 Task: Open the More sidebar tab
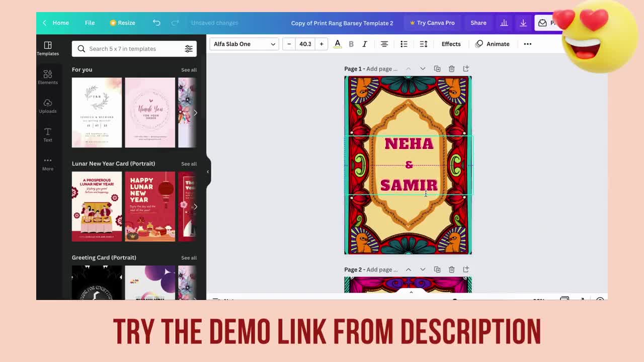48,163
